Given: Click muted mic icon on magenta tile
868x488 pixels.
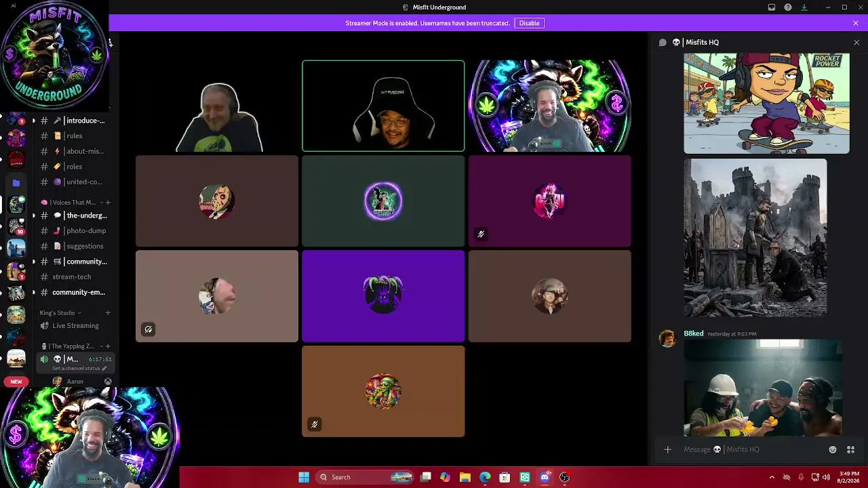Looking at the screenshot, I should (481, 235).
